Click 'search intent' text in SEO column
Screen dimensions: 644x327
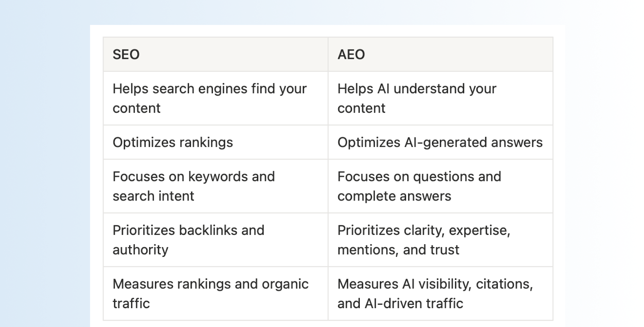(153, 196)
